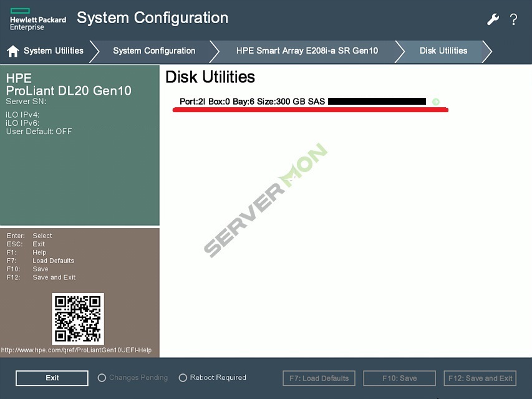Toggle the Reboot Required indicator
This screenshot has height=399, width=532.
point(183,378)
